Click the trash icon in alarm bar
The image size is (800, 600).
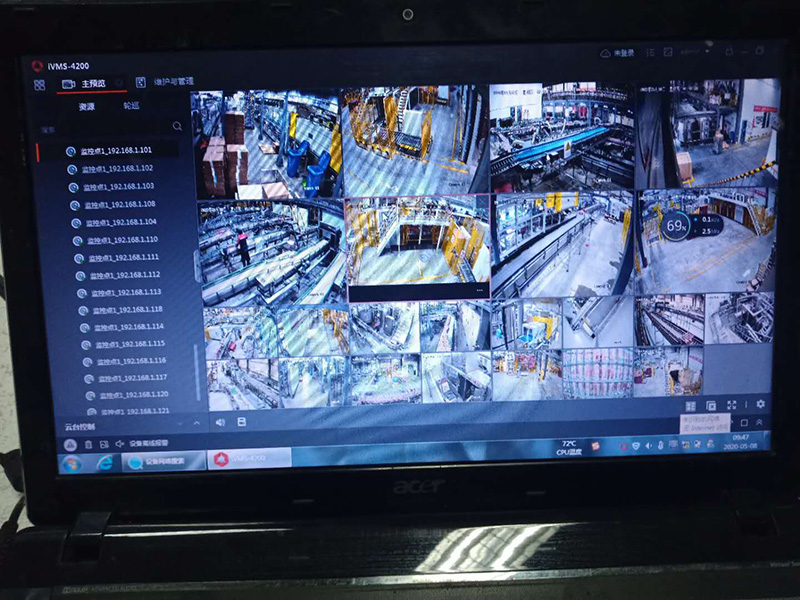click(x=88, y=443)
